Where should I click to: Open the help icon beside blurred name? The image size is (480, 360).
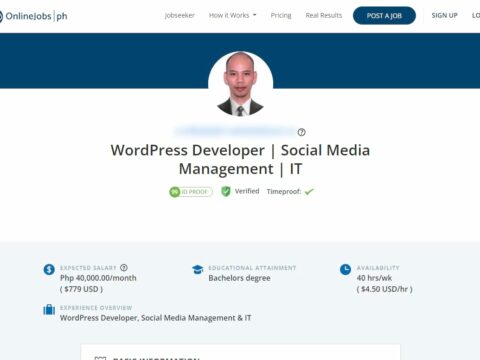click(x=301, y=132)
